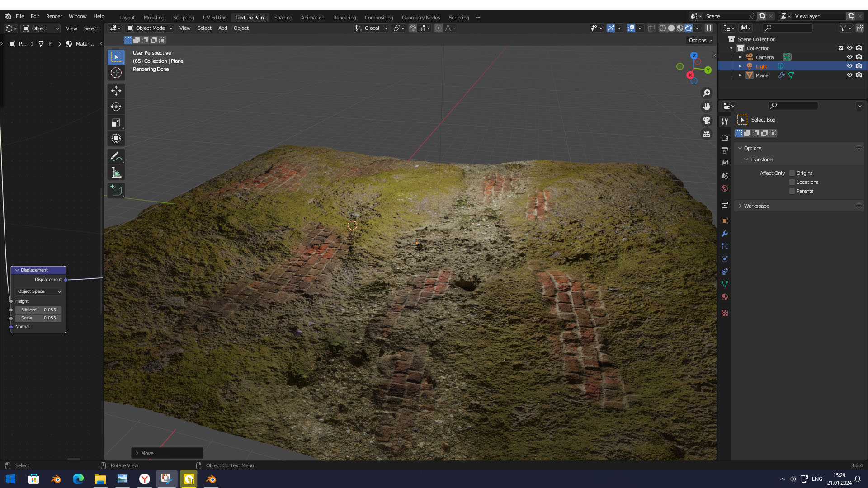The height and width of the screenshot is (488, 868).
Task: Open the Particles properties tab
Action: 725,246
